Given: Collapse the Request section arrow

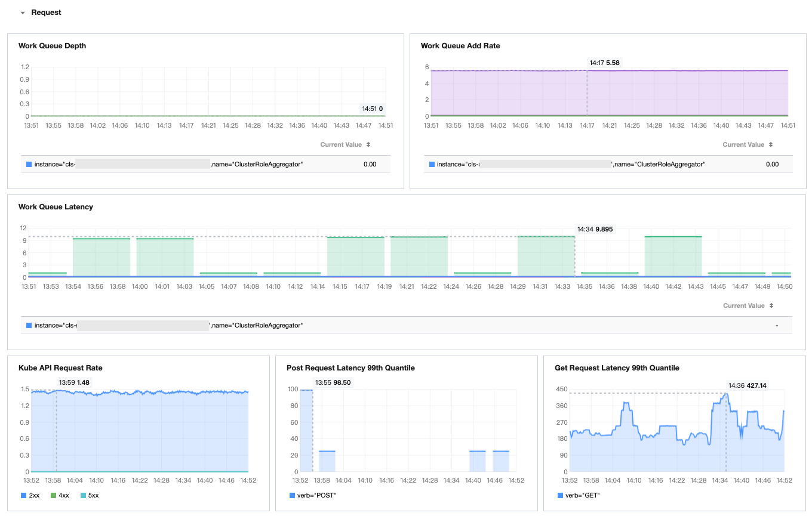Looking at the screenshot, I should click(x=23, y=13).
